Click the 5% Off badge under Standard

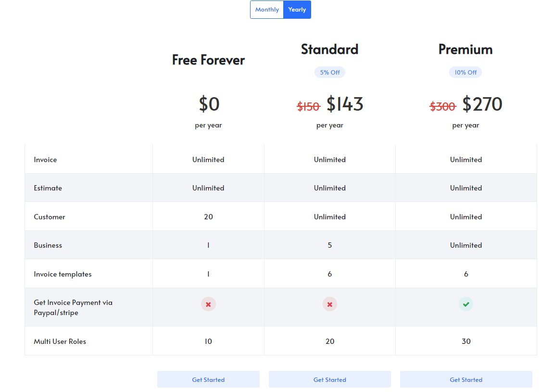click(330, 72)
